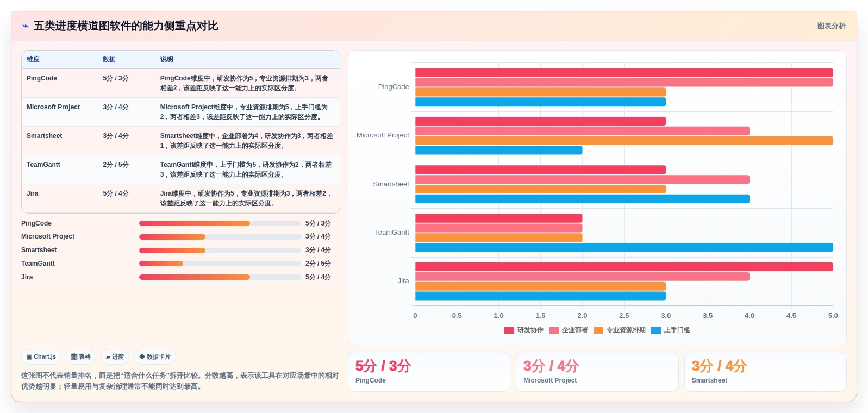This screenshot has height=413, width=868.
Task: Click TeamGantt table score 2分 / 5分
Action: pos(116,165)
